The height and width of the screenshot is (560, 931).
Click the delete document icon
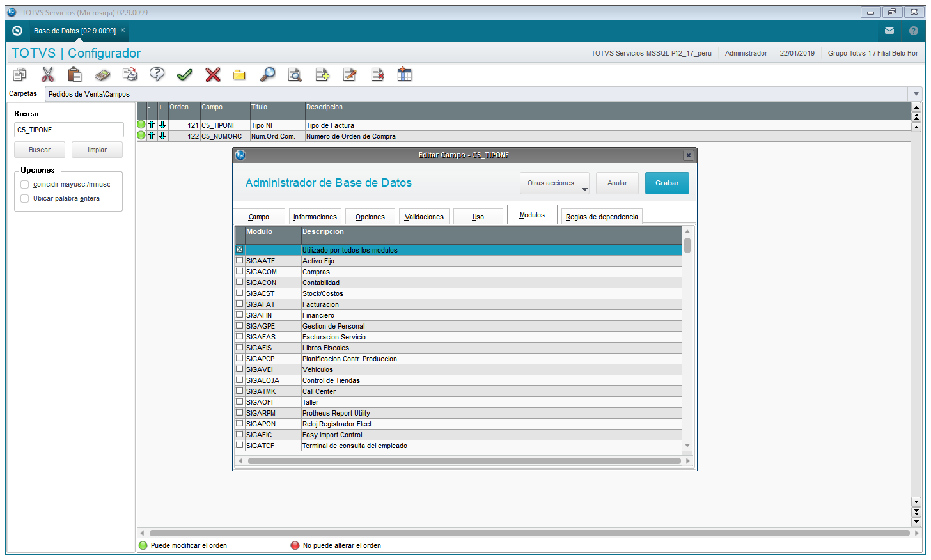(x=377, y=75)
